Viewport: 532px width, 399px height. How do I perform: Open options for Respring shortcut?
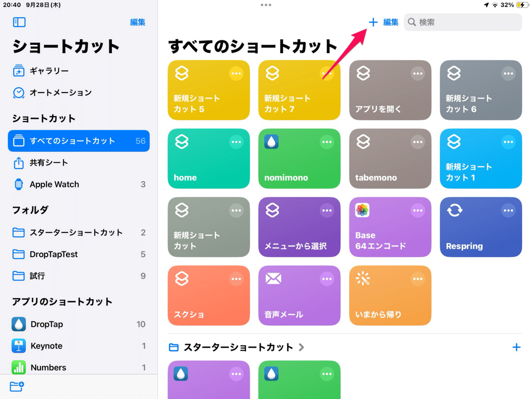click(508, 211)
